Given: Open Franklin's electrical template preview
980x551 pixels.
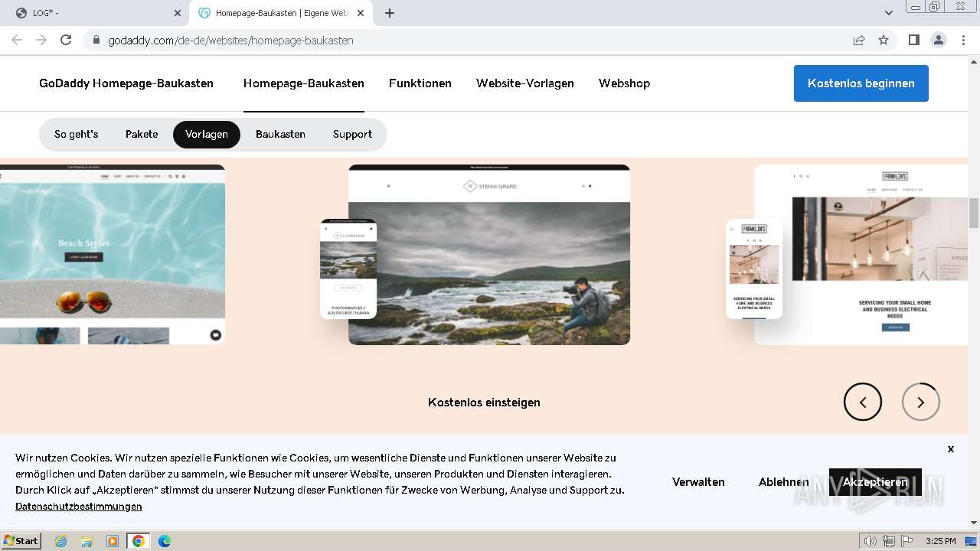Looking at the screenshot, I should [861, 255].
